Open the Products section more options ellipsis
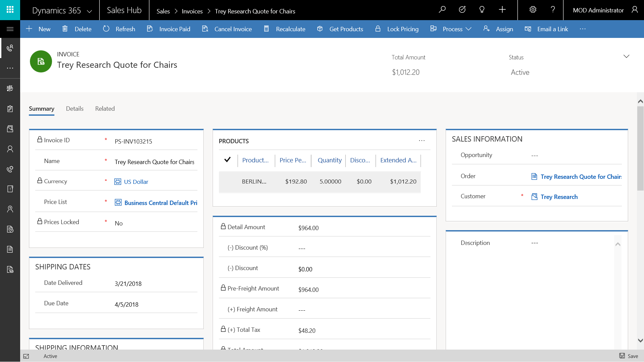 (x=422, y=141)
